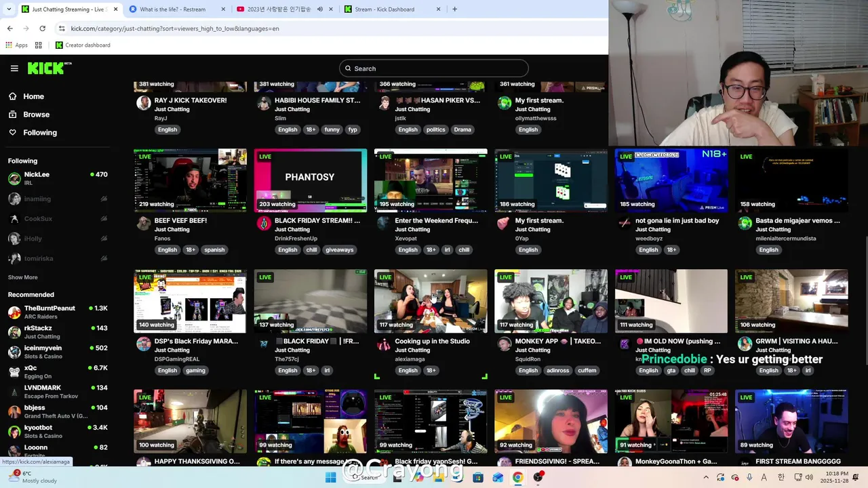The width and height of the screenshot is (868, 488).
Task: Select the browser address bar URL
Action: tap(175, 28)
